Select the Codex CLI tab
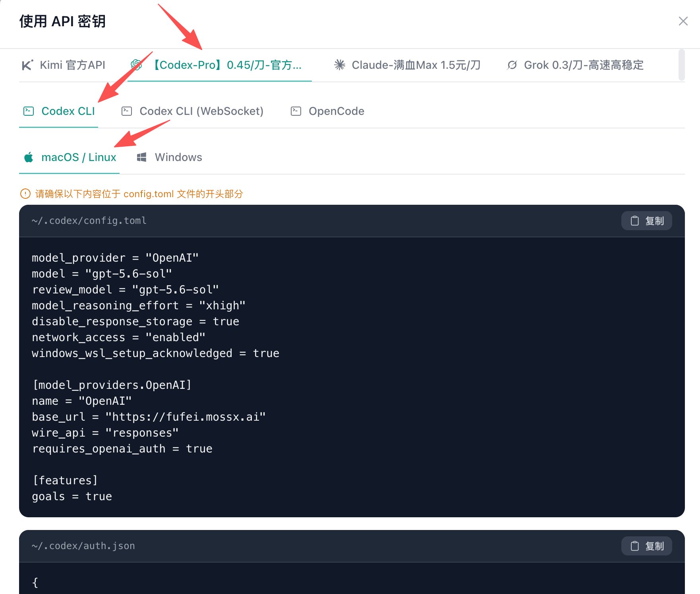700x594 pixels. coord(59,111)
